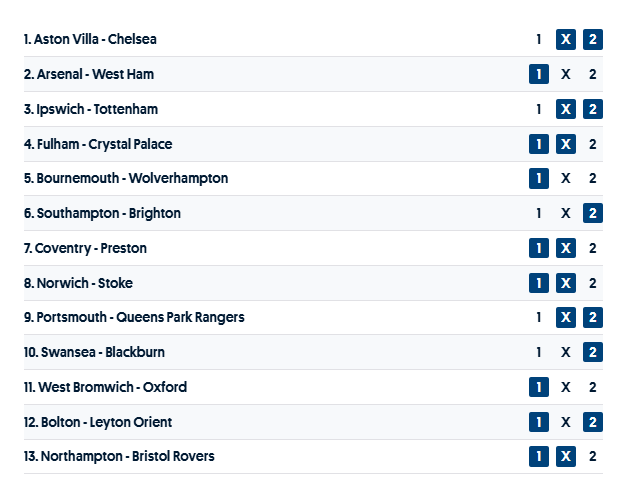
Task: Select home win for Portsmouth - Queens Park Rangers
Action: [x=539, y=317]
